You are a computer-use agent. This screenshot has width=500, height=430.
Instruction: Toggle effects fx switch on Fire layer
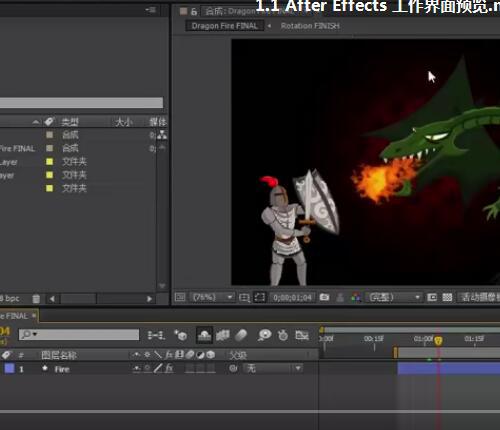pyautogui.click(x=169, y=369)
